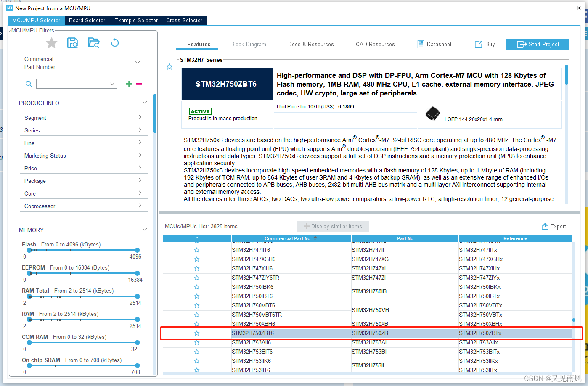This screenshot has width=588, height=386.
Task: Click the Start Project button
Action: click(x=538, y=44)
